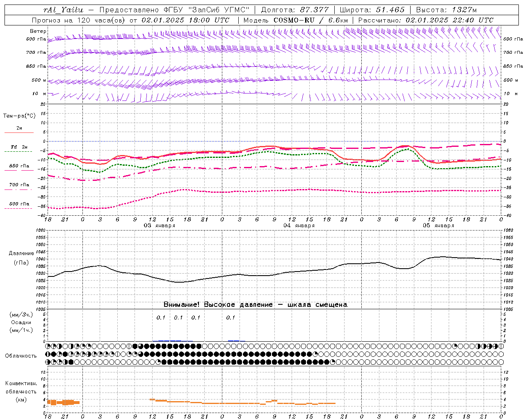Screen dimensions: 525x420
Task: Click the left 850 гПа wind level label
Action: tap(36, 66)
